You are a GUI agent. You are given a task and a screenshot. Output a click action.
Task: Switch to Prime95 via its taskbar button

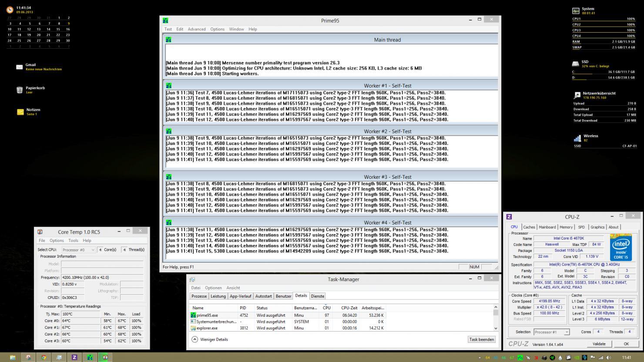point(90,357)
